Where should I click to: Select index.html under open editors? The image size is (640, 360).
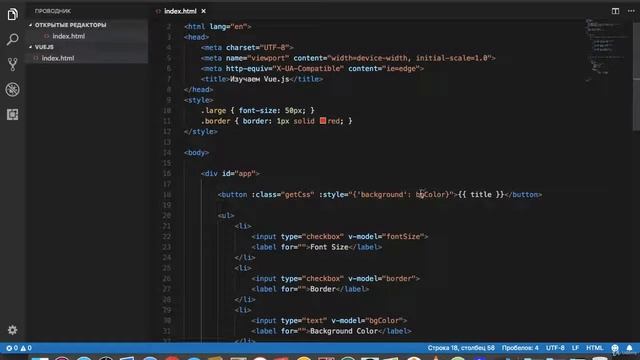(68, 36)
